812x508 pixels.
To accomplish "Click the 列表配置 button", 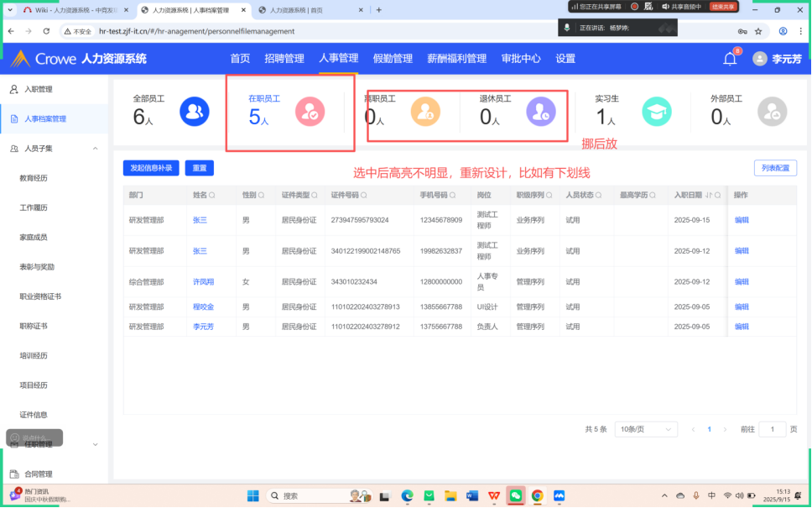I will point(774,168).
